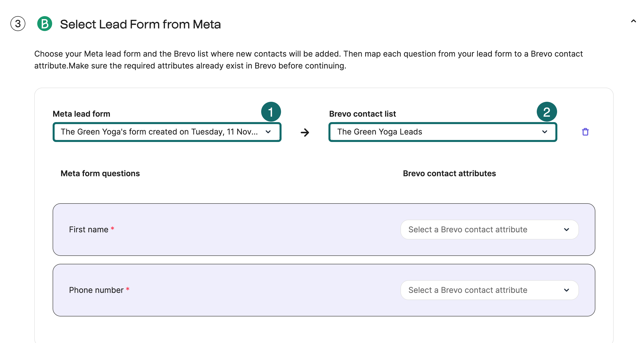Click the step 3 circle number
Viewport: 644px width, 343px height.
(18, 24)
